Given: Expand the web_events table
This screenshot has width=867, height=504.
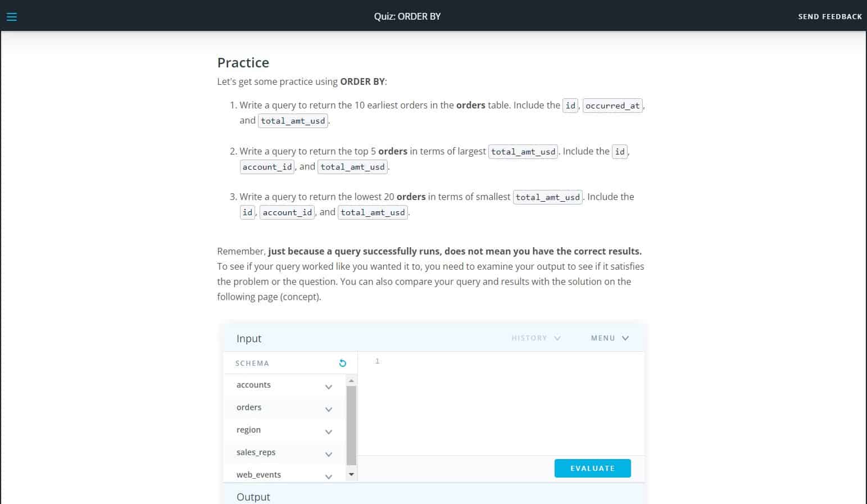Looking at the screenshot, I should point(329,476).
